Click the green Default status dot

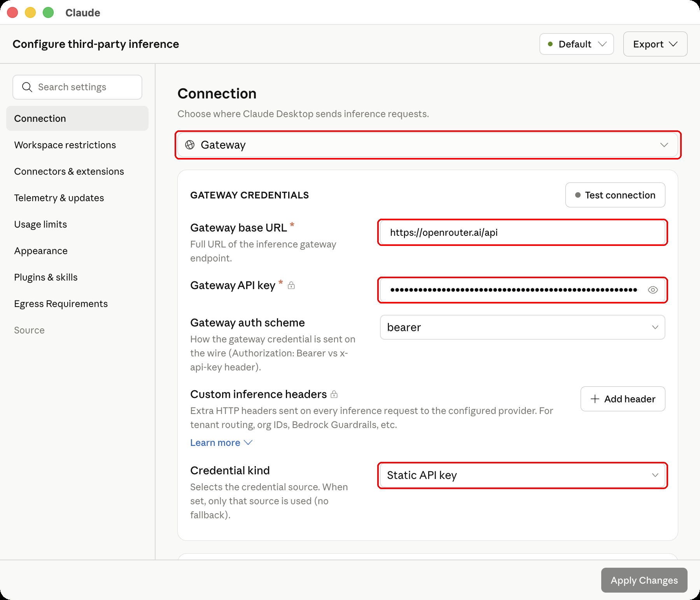(550, 44)
